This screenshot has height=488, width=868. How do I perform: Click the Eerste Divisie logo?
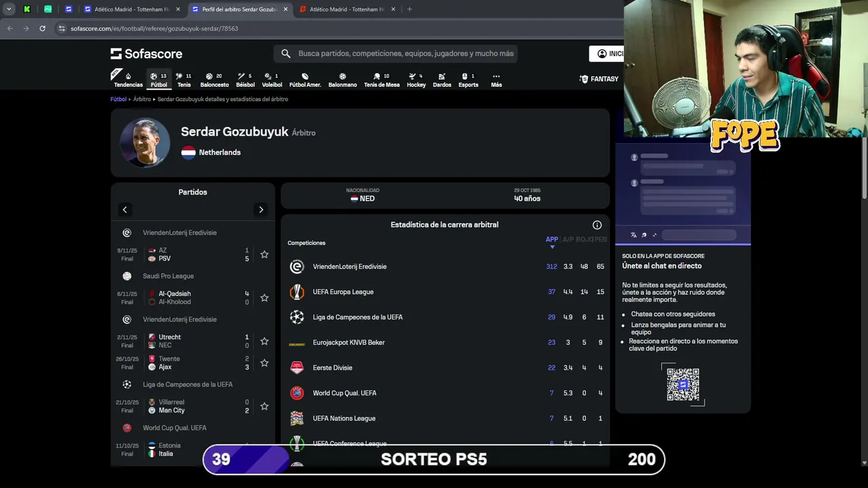coord(297,368)
